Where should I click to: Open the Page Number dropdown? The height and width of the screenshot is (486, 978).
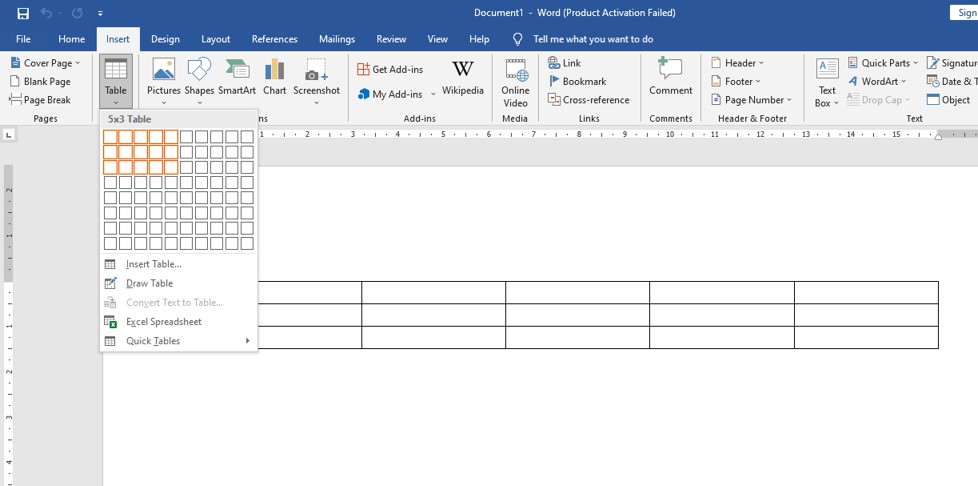tap(751, 99)
